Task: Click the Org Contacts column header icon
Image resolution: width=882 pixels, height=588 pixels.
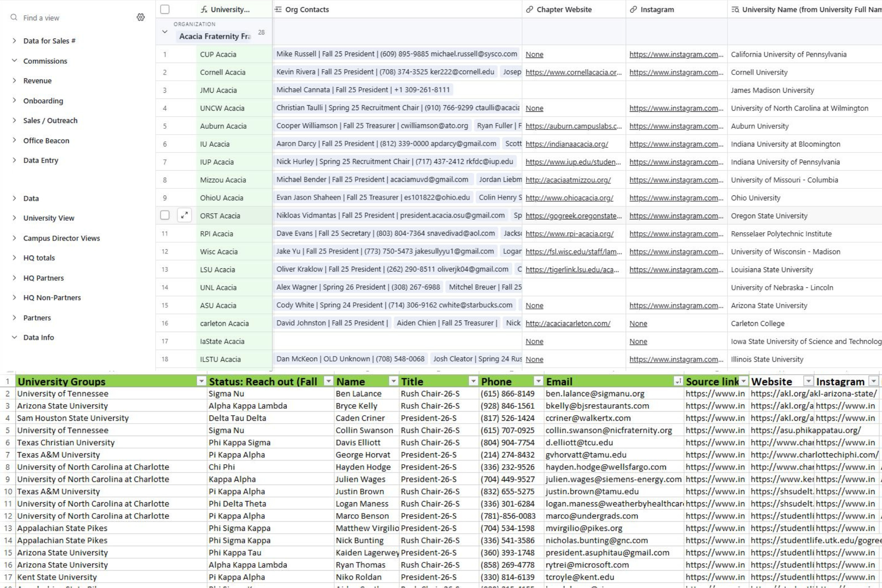Action: (x=278, y=10)
